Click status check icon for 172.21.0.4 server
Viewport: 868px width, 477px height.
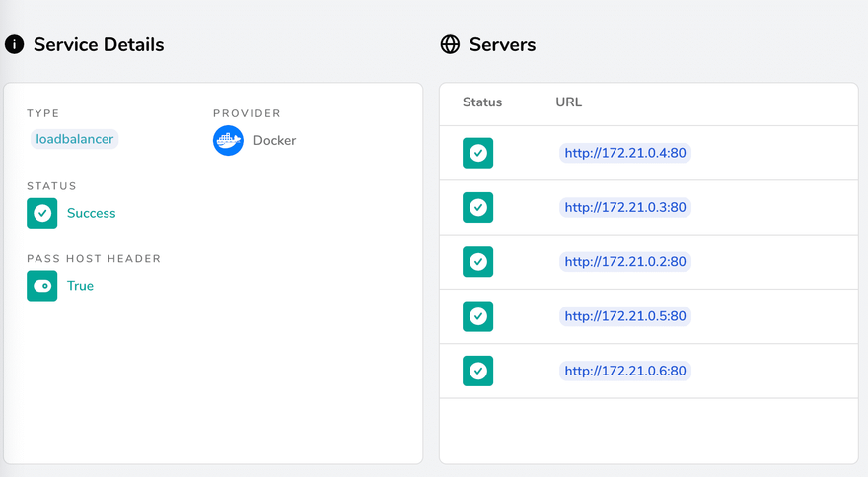tap(477, 153)
